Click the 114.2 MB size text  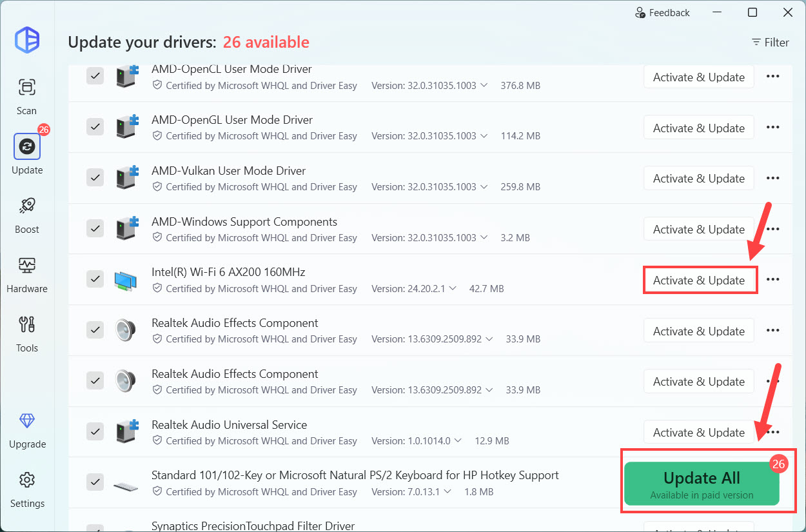point(520,136)
